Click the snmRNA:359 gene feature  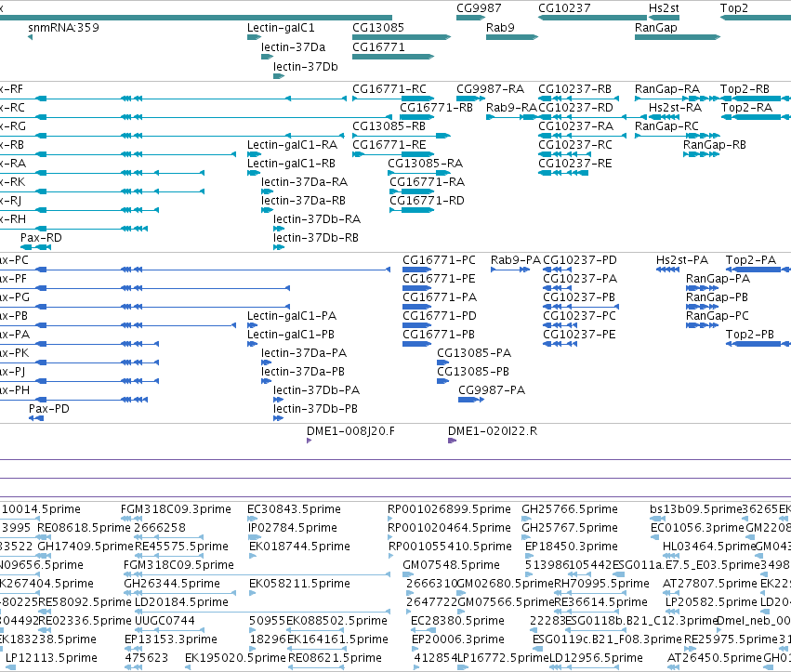tap(31, 37)
